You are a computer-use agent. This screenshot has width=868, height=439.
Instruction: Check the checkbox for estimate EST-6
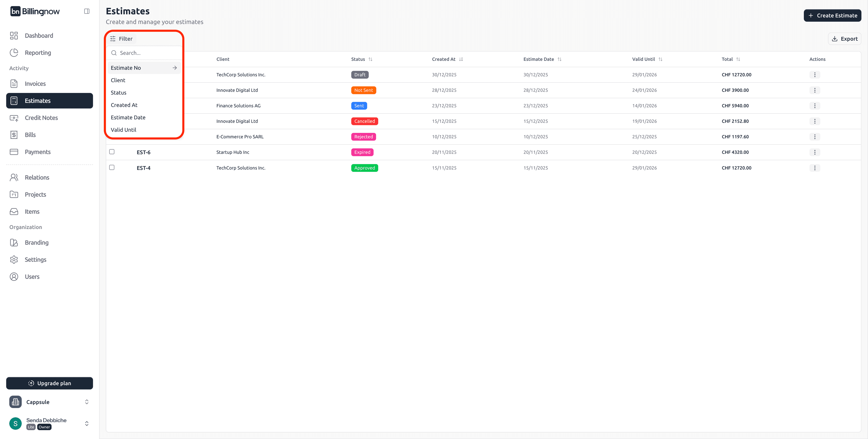(x=111, y=152)
